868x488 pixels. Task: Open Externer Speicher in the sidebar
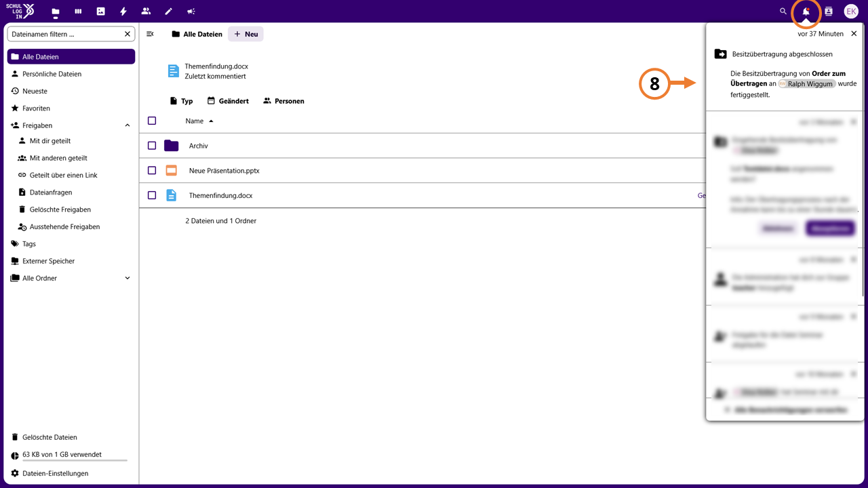pyautogui.click(x=71, y=261)
